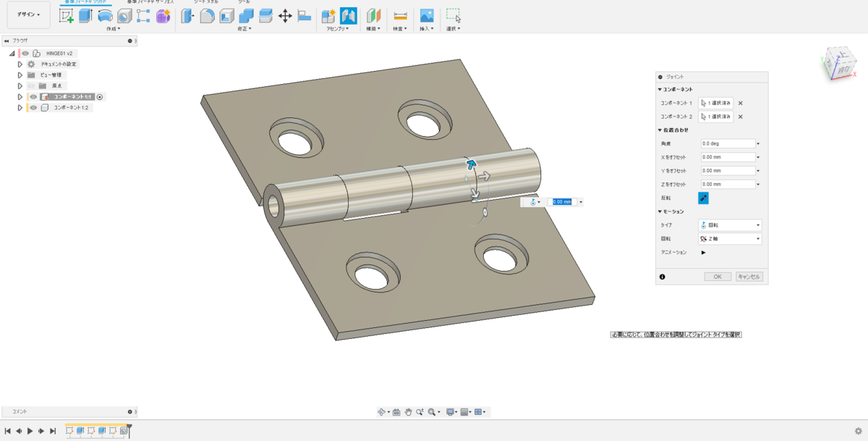The image size is (868, 441).
Task: Click the floating 0.00 mm viewport input
Action: pos(562,202)
